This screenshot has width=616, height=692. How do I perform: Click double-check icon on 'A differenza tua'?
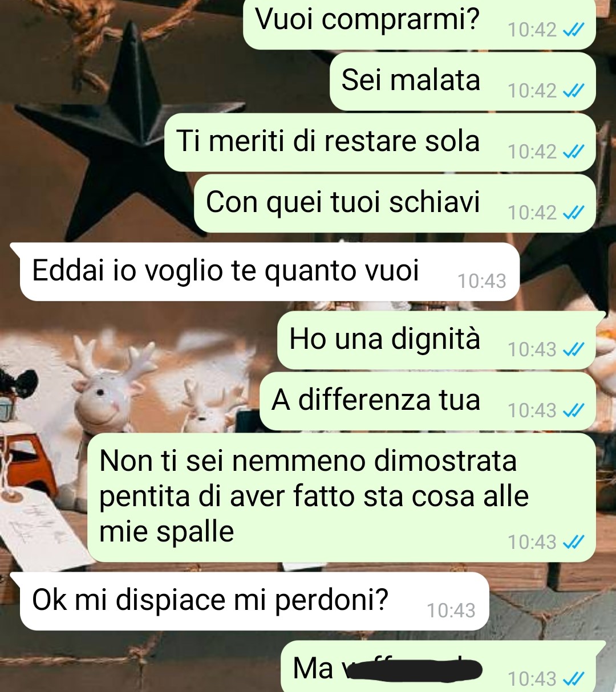(x=573, y=410)
